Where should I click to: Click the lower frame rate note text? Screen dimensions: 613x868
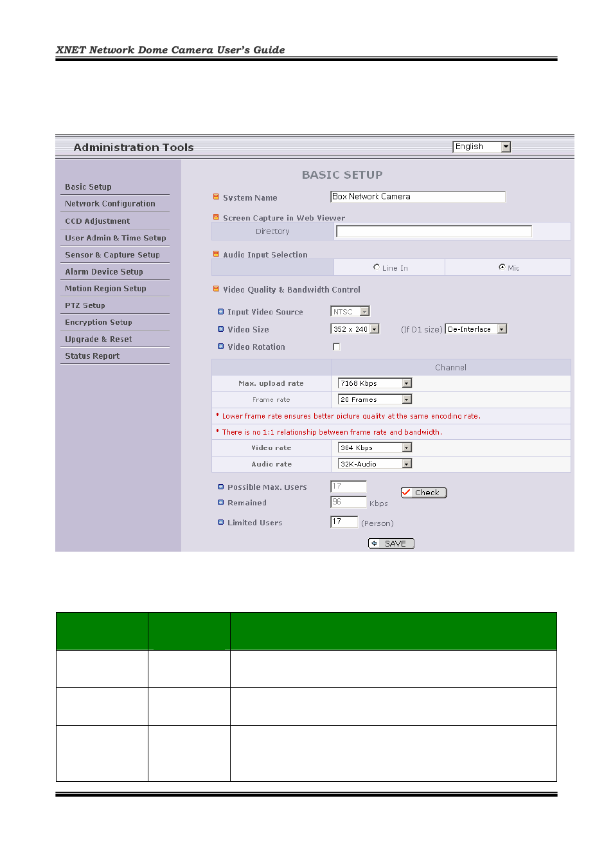(x=348, y=416)
